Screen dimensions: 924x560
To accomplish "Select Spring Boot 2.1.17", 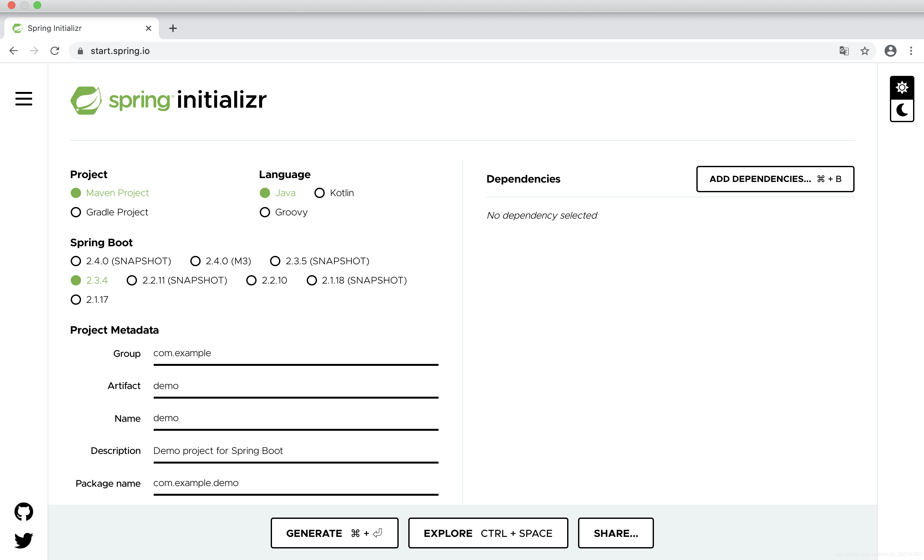I will (x=89, y=300).
